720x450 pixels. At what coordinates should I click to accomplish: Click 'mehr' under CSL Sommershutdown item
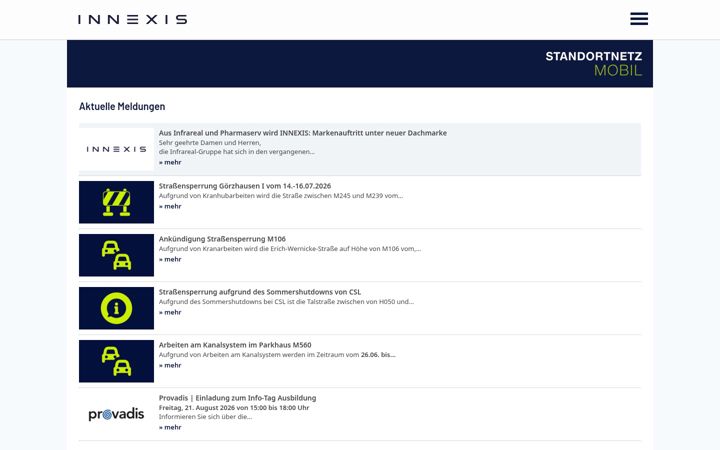coord(170,312)
